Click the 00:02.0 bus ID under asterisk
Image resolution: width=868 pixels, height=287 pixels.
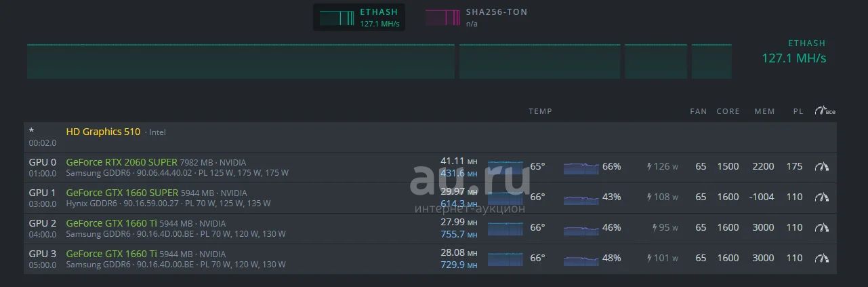(43, 143)
